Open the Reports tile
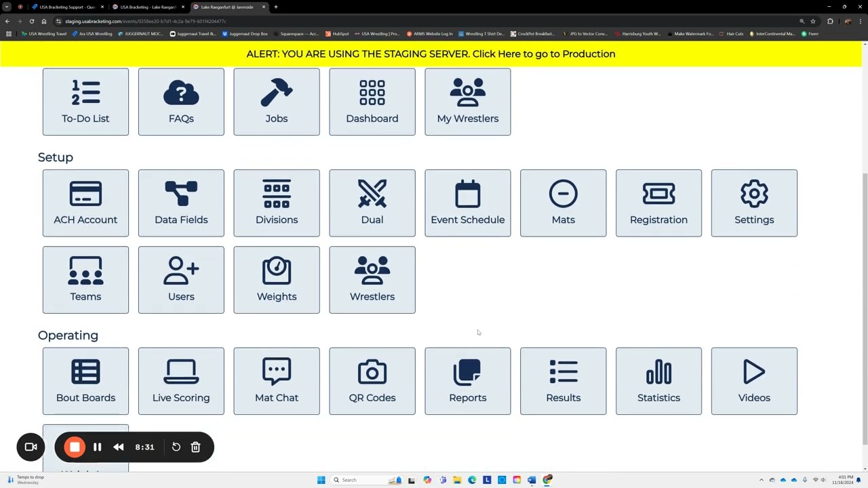 [x=468, y=381]
